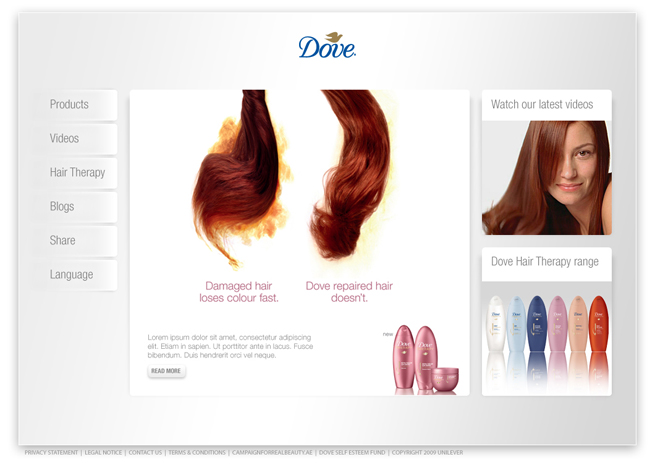This screenshot has width=655, height=470.
Task: Click the damaged hair image
Action: pyautogui.click(x=240, y=180)
